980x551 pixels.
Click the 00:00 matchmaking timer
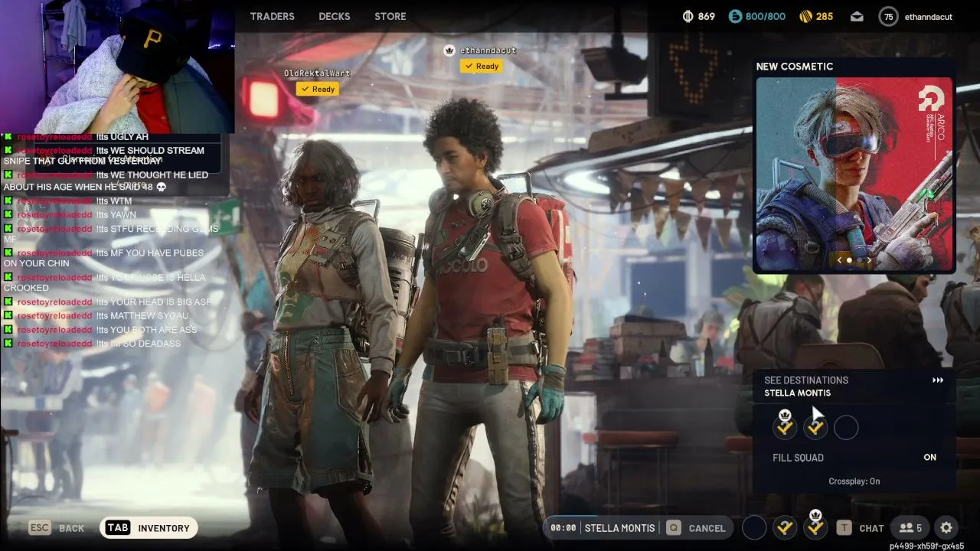click(x=563, y=528)
